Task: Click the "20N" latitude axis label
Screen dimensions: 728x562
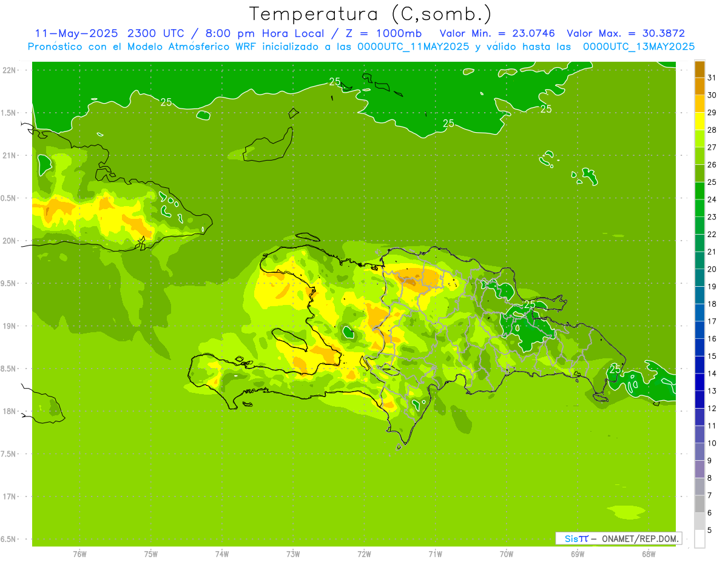Action: tap(9, 241)
